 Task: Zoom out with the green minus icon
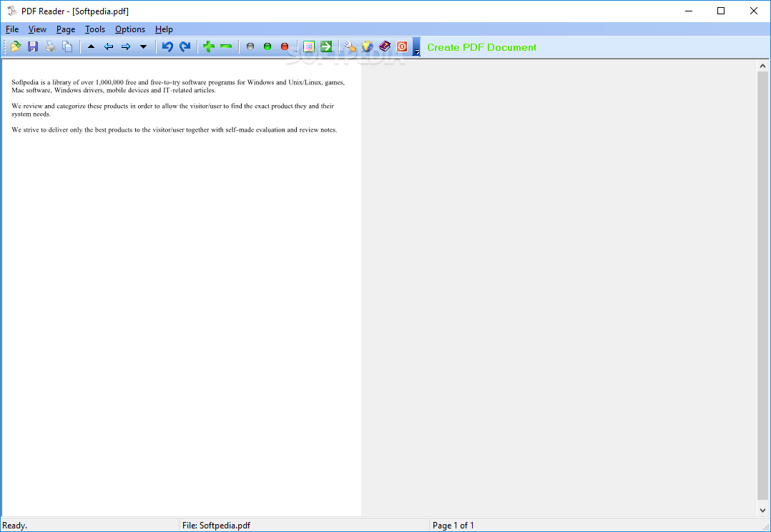tap(226, 46)
